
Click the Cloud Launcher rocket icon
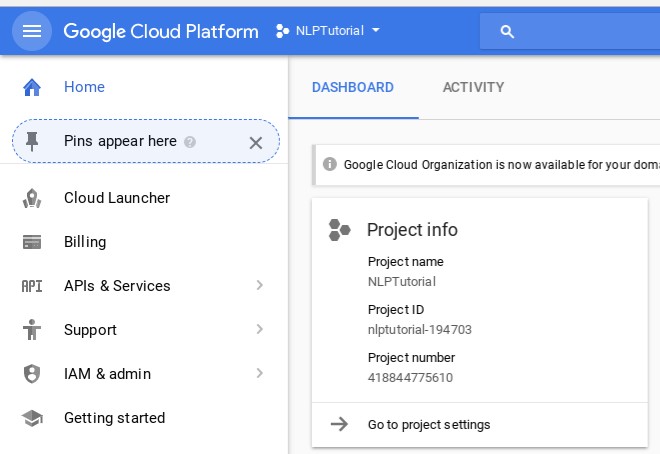[x=32, y=198]
